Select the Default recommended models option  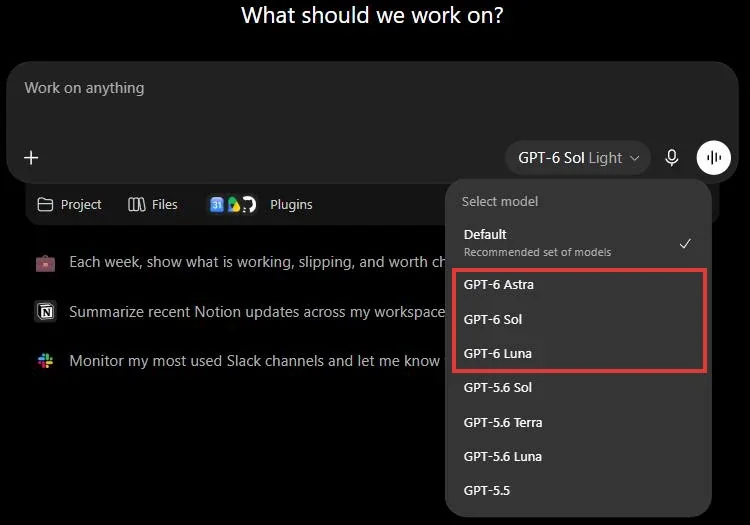click(x=578, y=243)
